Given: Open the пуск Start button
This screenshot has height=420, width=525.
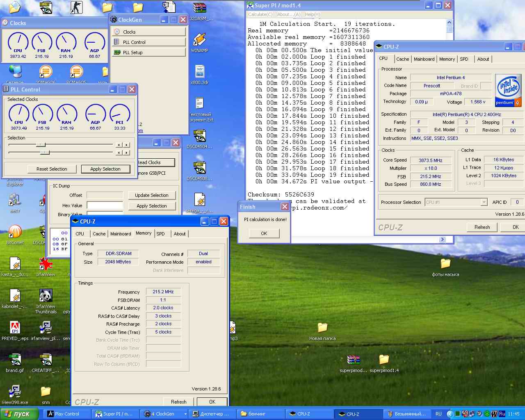Looking at the screenshot, I should pos(19,414).
